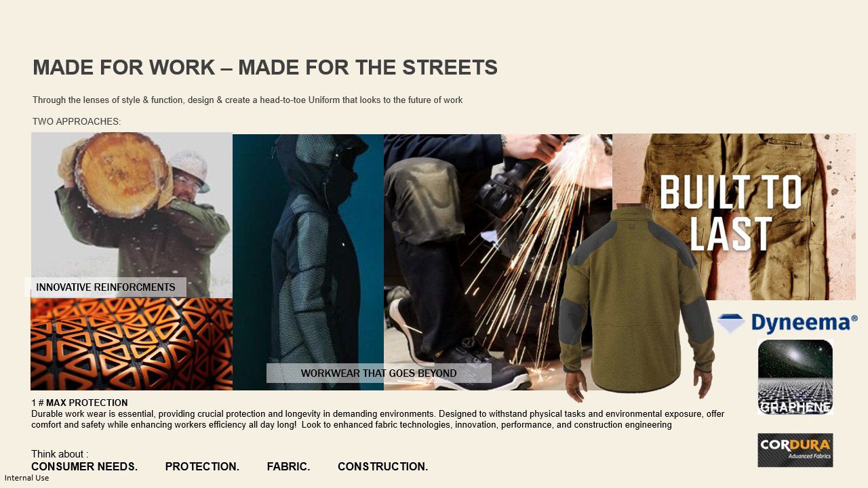Click the Innovative Reinforcments label
The width and height of the screenshot is (868, 488).
point(106,287)
